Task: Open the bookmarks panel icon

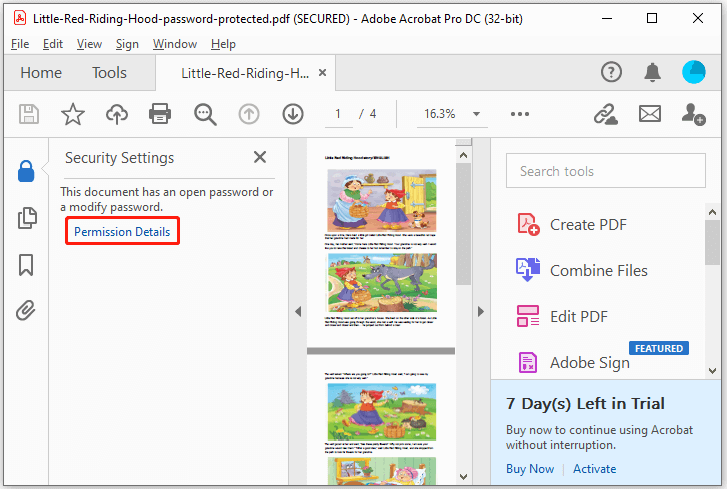Action: click(26, 265)
